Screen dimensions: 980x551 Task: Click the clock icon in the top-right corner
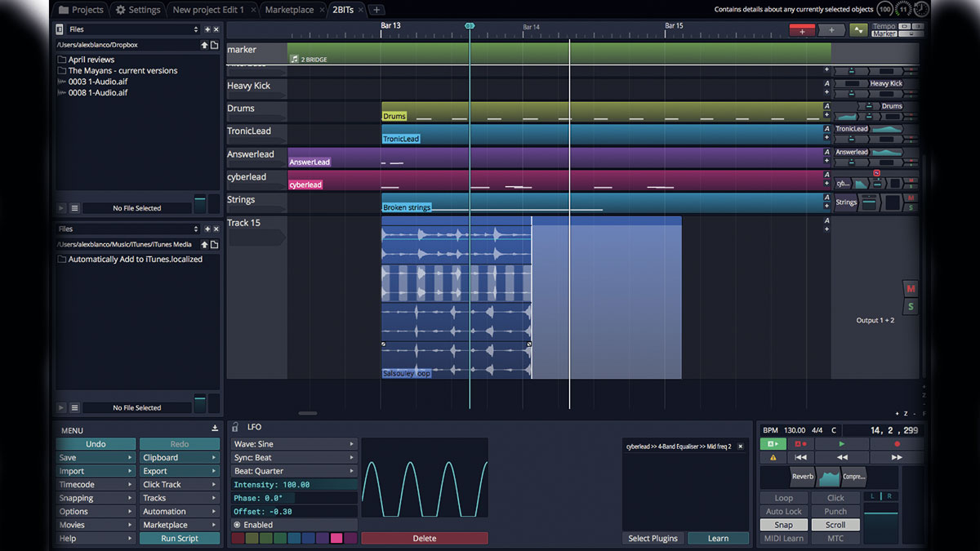920,9
